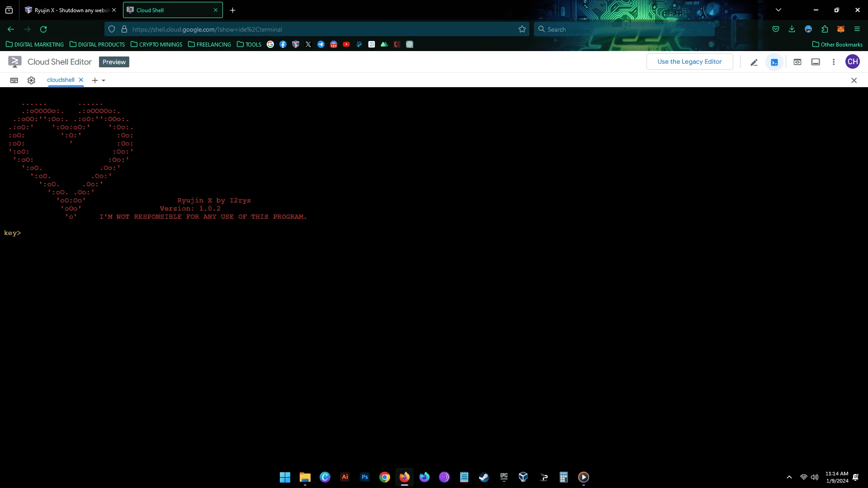The image size is (868, 488).
Task: Open the CH account avatar
Action: 853,62
